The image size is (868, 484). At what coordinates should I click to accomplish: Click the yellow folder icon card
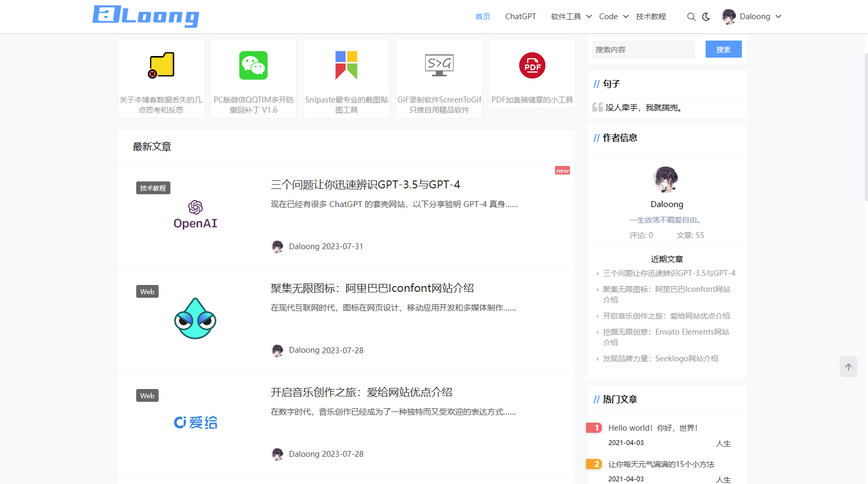tap(161, 65)
